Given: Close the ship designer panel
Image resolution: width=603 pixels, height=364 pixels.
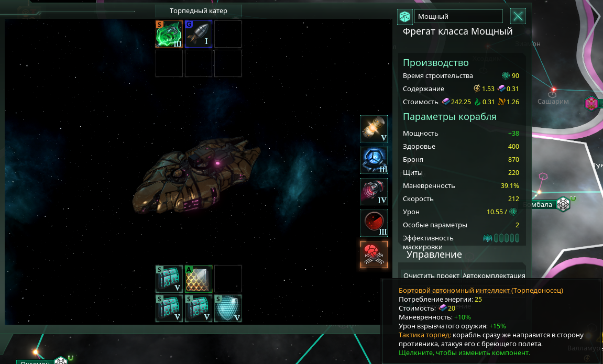Looking at the screenshot, I should 518,17.
